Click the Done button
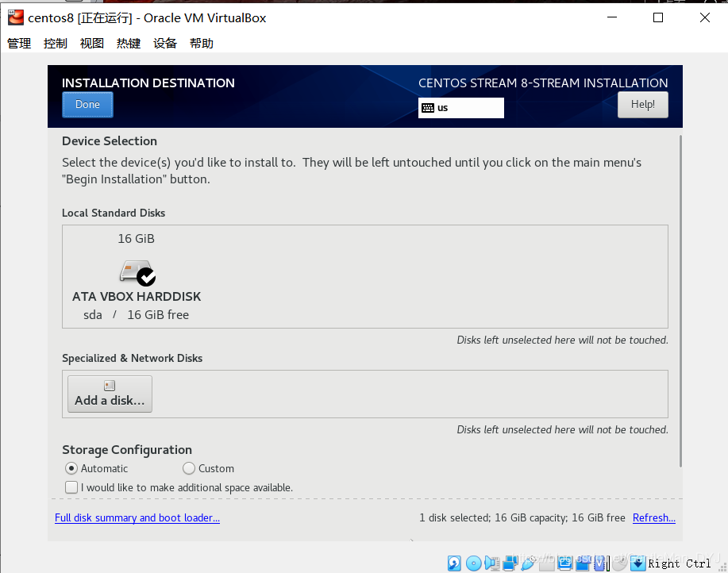 pyautogui.click(x=88, y=105)
